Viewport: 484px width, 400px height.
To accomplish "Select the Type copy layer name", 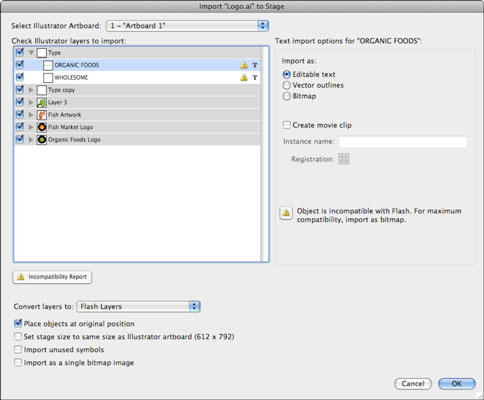I will click(61, 90).
